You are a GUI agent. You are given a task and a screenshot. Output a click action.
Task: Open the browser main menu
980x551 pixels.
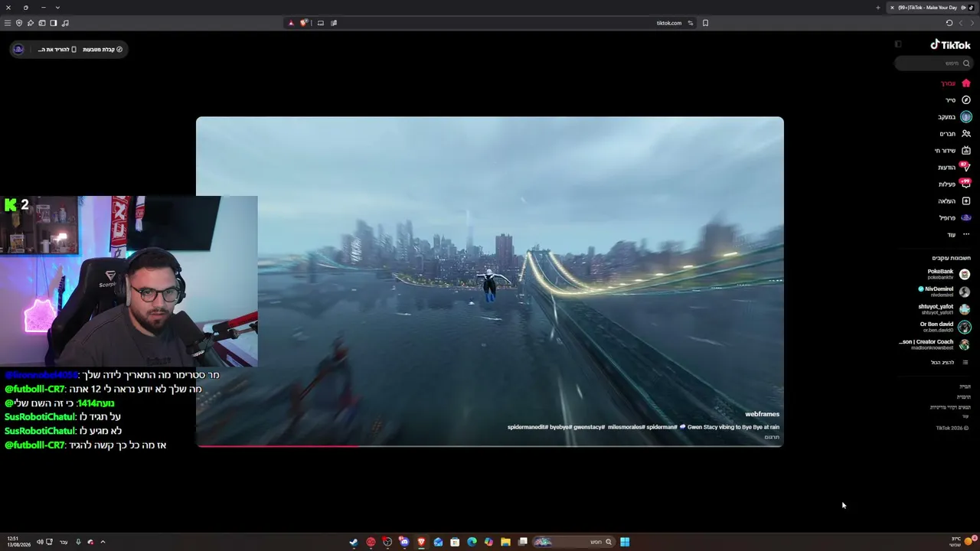8,23
